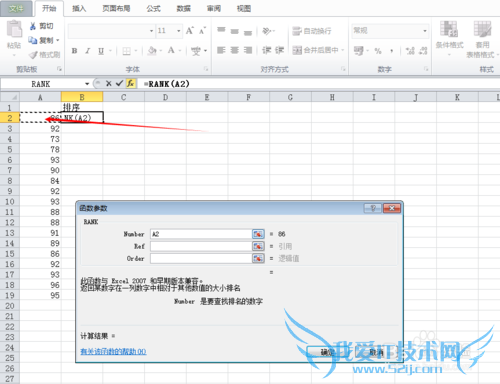Click the Cancel X in formula bar
This screenshot has height=384, width=500.
click(108, 84)
